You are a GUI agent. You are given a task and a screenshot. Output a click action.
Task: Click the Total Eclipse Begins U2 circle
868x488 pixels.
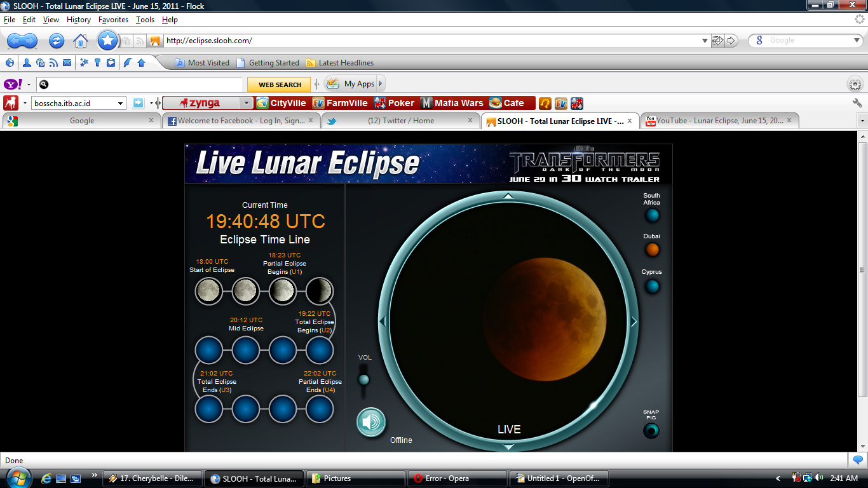[320, 350]
